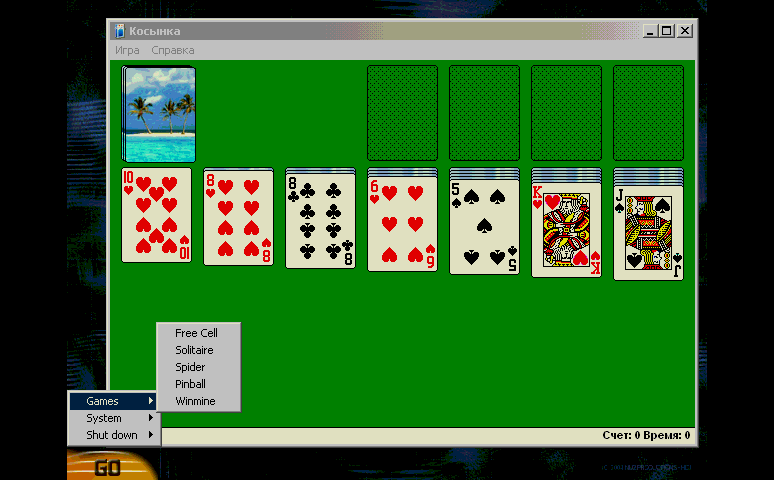Screen dimensions: 774x480
Task: Click the 6 of hearts card
Action: pos(403,222)
